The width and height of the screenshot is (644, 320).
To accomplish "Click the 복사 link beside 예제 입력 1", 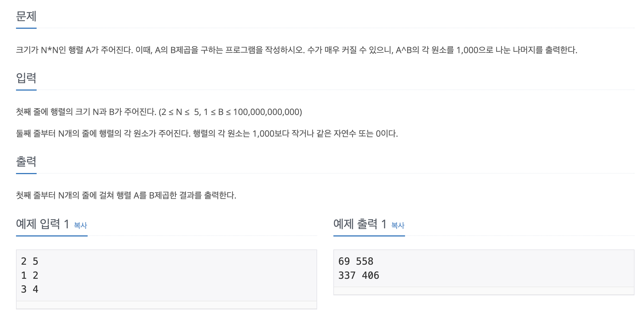I will pyautogui.click(x=80, y=225).
